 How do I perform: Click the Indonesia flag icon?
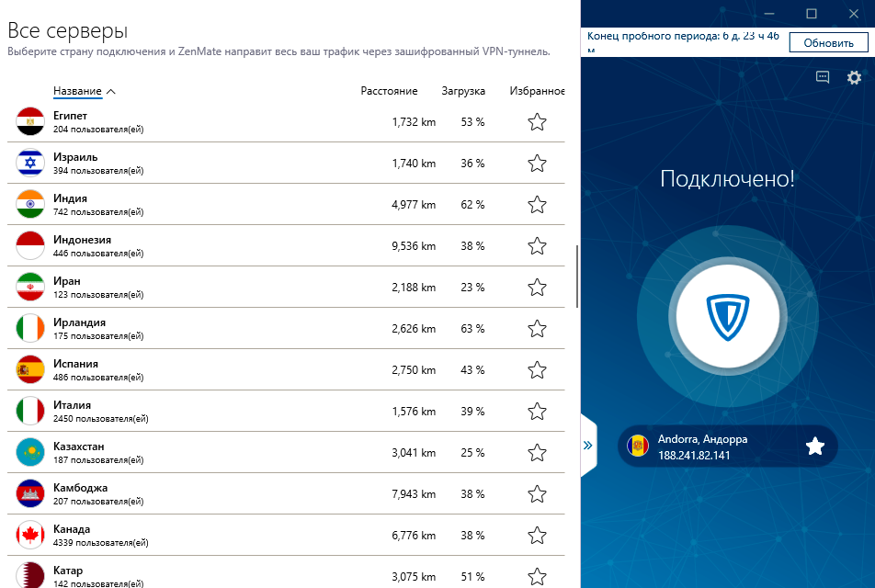pyautogui.click(x=30, y=245)
